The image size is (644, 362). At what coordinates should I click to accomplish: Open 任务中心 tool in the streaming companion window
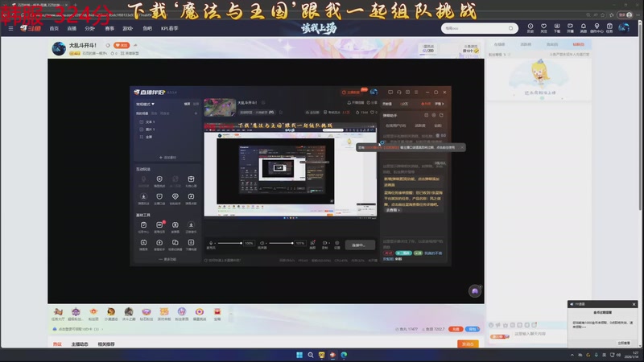tap(143, 227)
